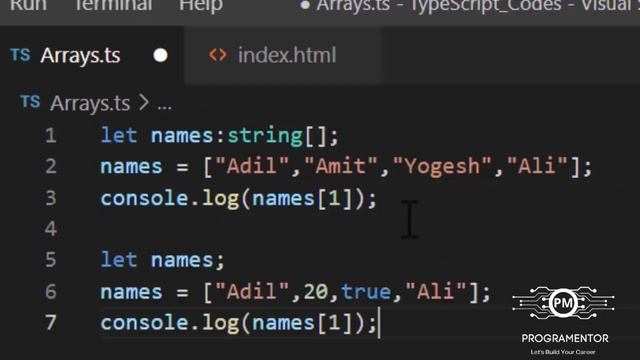Expand the breadcrumb chevron after Arrays.ts
Screen dimensions: 640x360
[144, 103]
